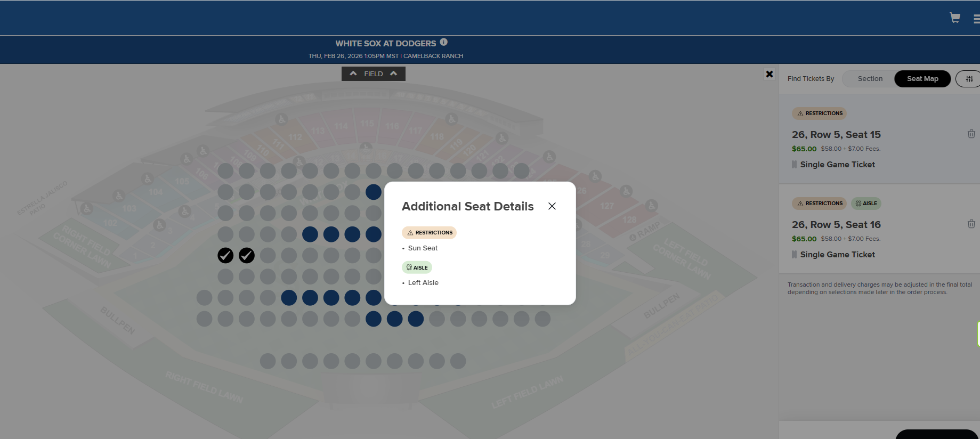Select the available blue seat in row two
This screenshot has width=980, height=439.
374,192
